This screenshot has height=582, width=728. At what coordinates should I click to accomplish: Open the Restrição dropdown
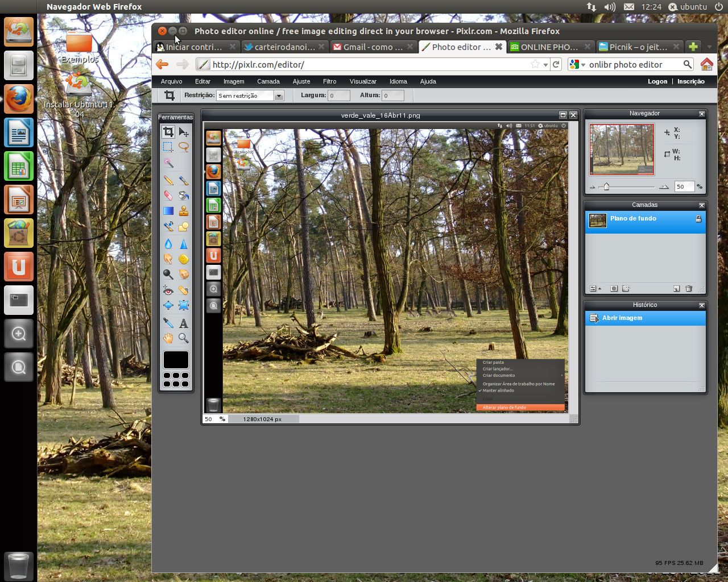click(279, 95)
